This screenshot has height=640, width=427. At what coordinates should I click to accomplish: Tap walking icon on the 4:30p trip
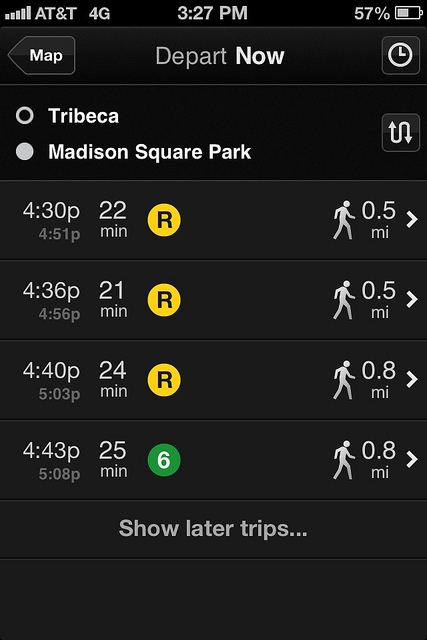coord(343,220)
